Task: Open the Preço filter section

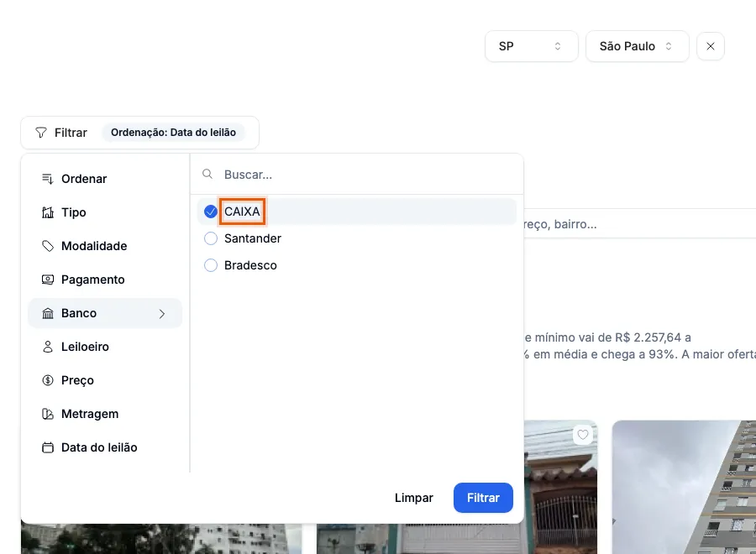Action: coord(105,380)
